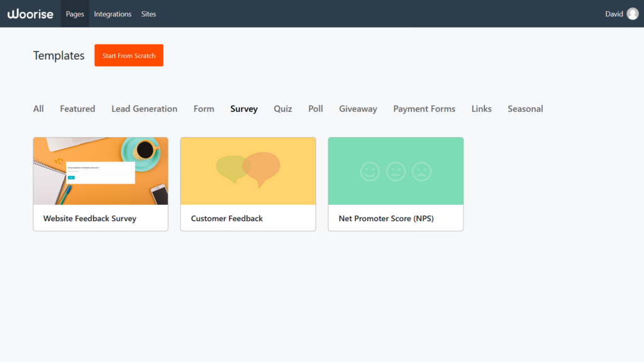Show the Lead Generation templates tab

pos(144,109)
